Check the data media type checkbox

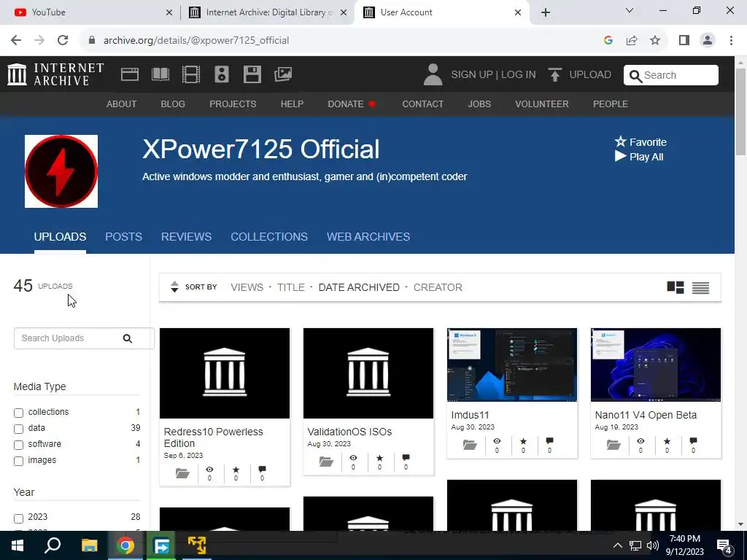[18, 429]
